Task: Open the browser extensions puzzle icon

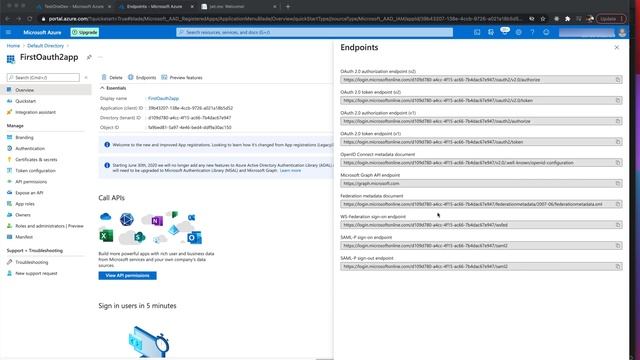Action: tap(567, 19)
